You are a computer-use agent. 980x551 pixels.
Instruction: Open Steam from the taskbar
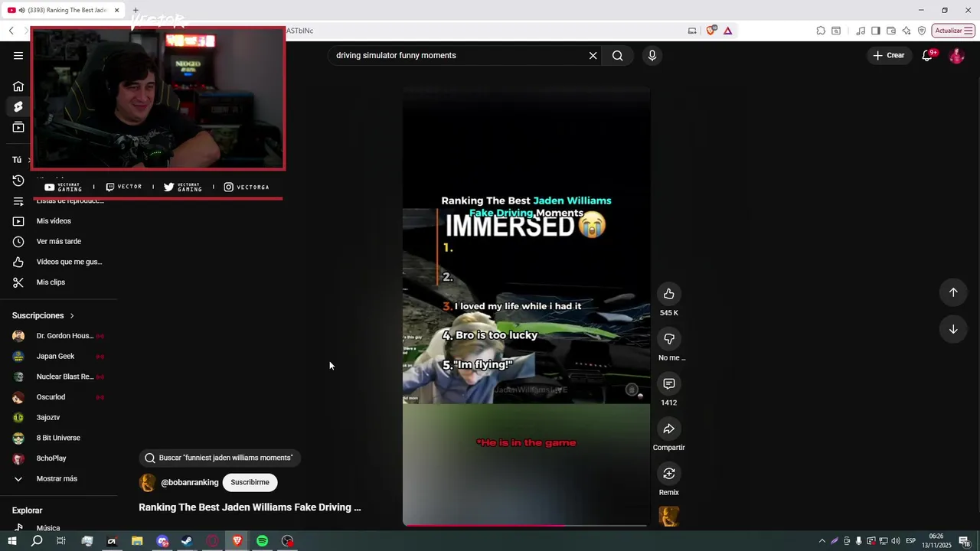[x=187, y=541]
